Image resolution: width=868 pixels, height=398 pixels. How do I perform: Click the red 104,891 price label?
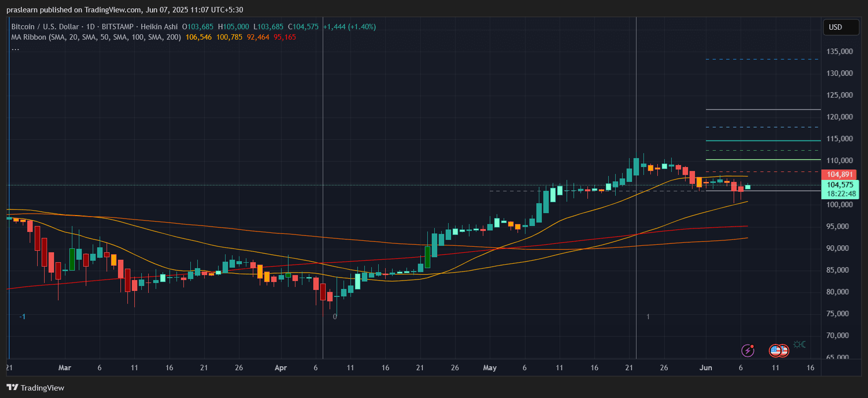pyautogui.click(x=839, y=174)
